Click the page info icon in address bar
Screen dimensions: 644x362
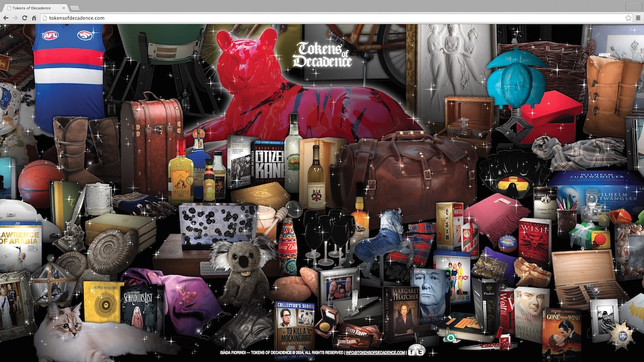coord(45,18)
